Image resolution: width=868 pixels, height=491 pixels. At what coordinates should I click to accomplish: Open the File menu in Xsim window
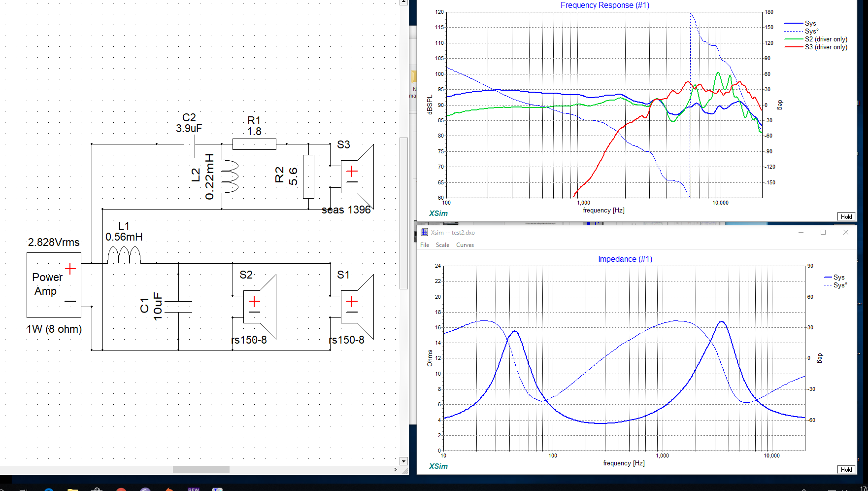(425, 245)
